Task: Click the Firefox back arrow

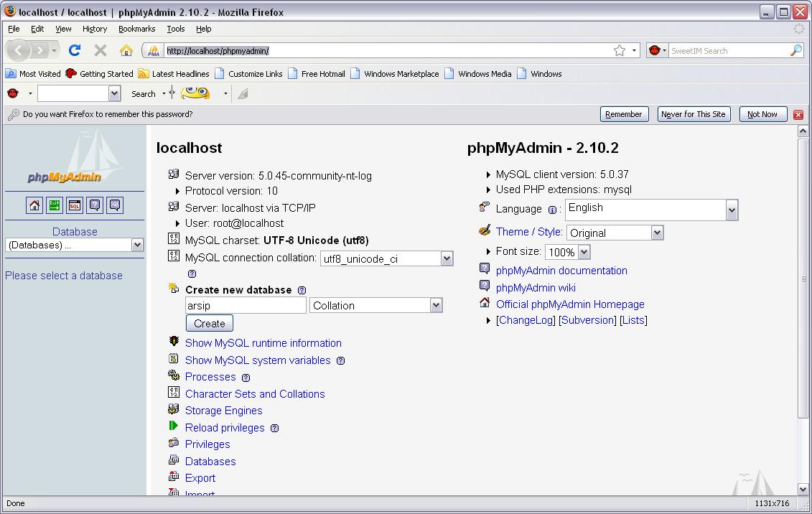Action: (19, 50)
